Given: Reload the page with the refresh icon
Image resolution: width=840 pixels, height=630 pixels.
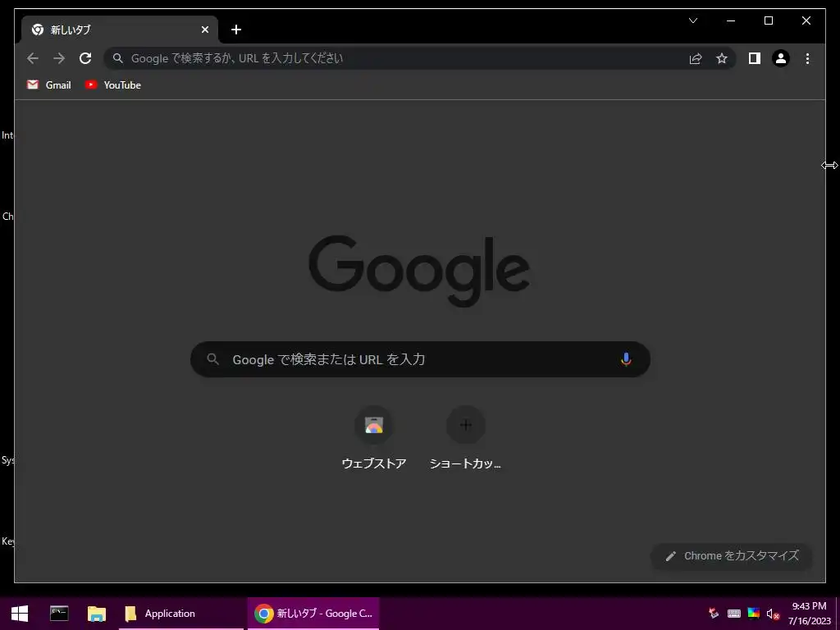Looking at the screenshot, I should pos(85,58).
